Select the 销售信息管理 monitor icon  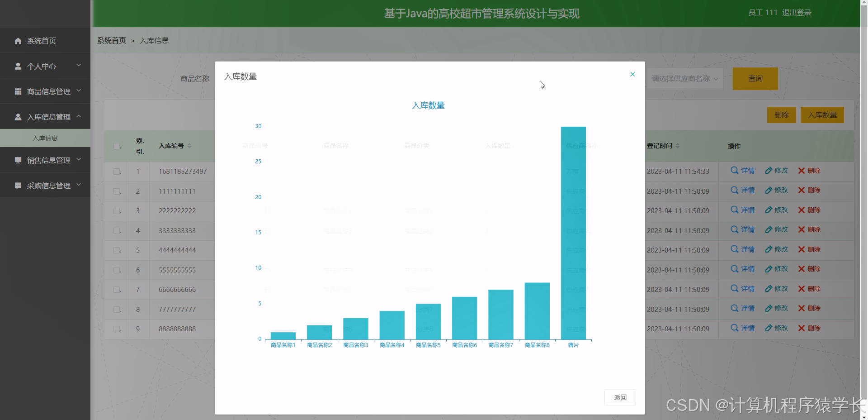pyautogui.click(x=18, y=160)
